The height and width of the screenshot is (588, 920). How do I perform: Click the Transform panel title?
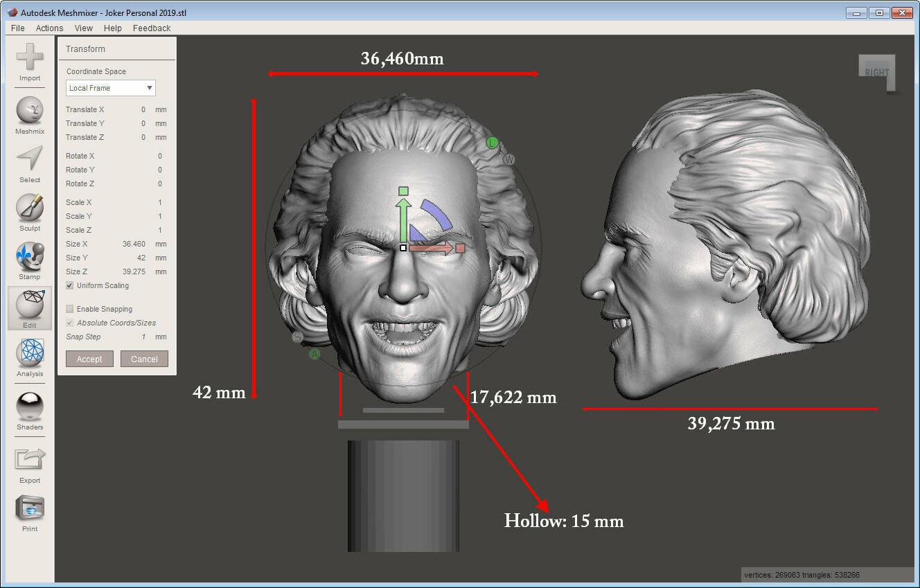85,49
